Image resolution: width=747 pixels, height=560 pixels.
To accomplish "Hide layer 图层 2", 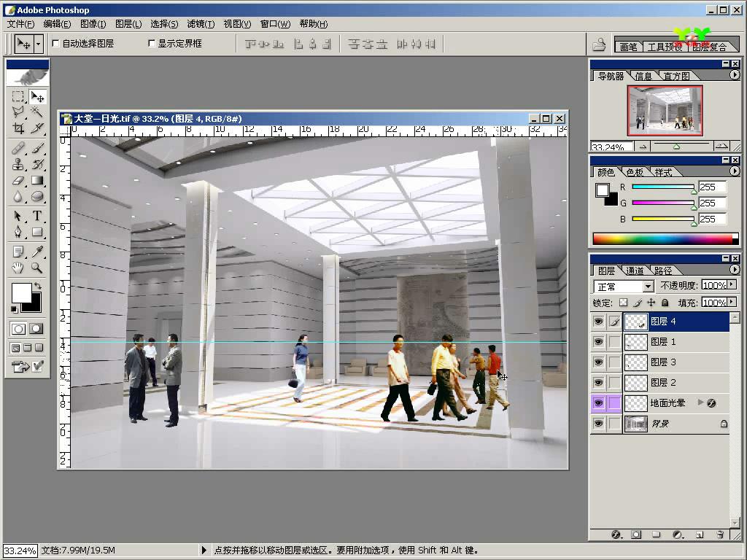I will click(598, 382).
